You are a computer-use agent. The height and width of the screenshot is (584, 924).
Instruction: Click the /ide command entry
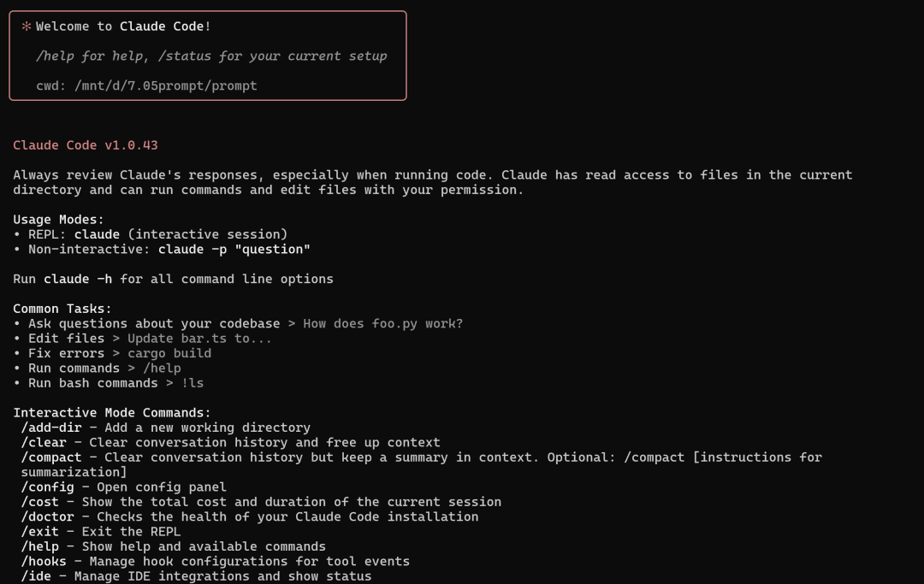36,575
